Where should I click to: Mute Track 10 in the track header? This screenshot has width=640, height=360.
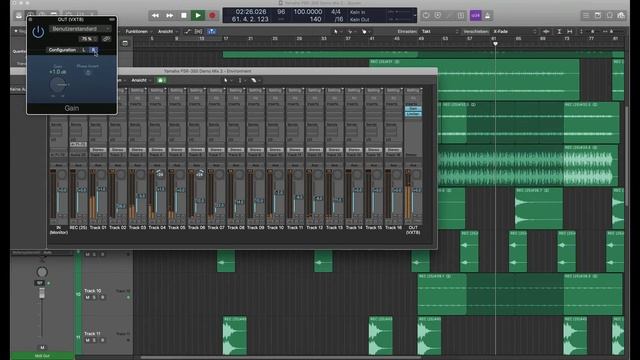pos(87,298)
